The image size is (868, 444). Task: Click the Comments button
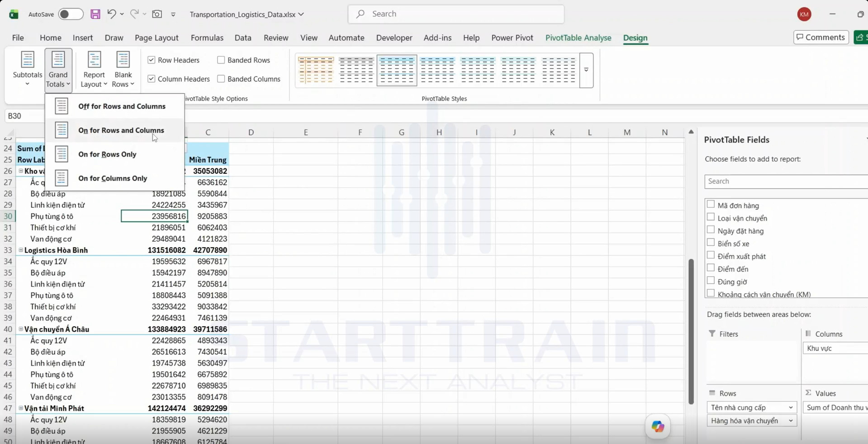[821, 37]
